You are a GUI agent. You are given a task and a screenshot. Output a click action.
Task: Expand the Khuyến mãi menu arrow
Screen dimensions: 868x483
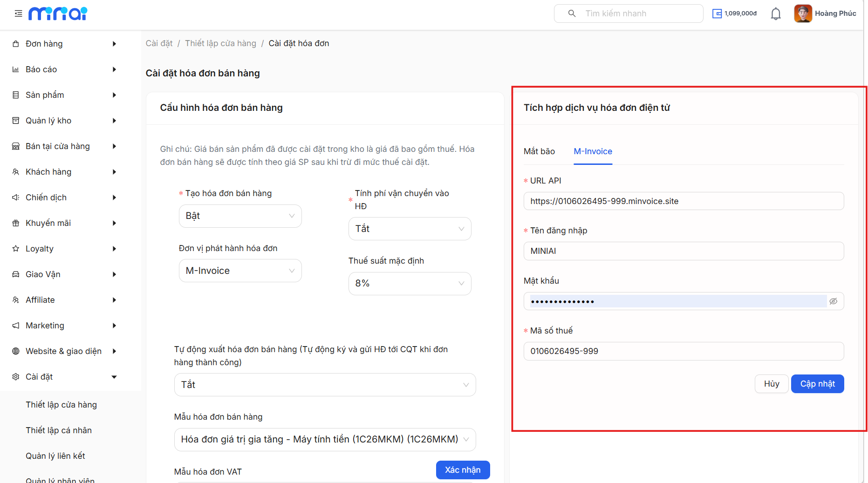click(114, 223)
